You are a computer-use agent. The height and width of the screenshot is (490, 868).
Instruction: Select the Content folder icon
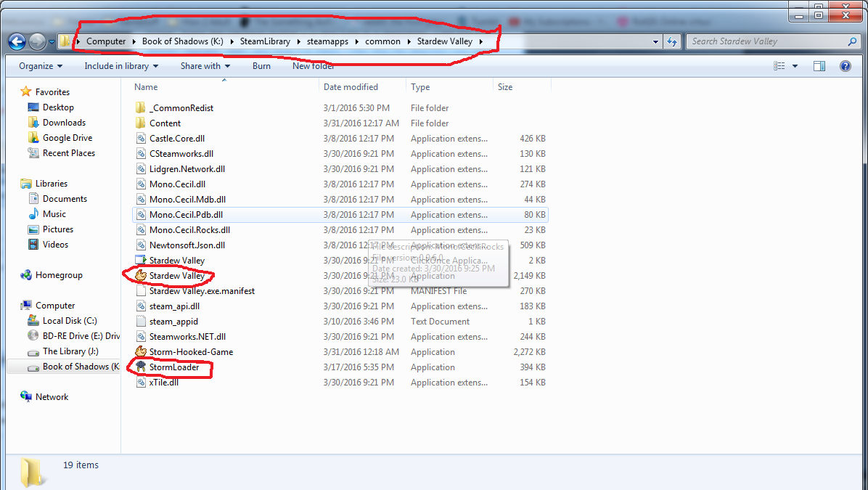point(142,123)
